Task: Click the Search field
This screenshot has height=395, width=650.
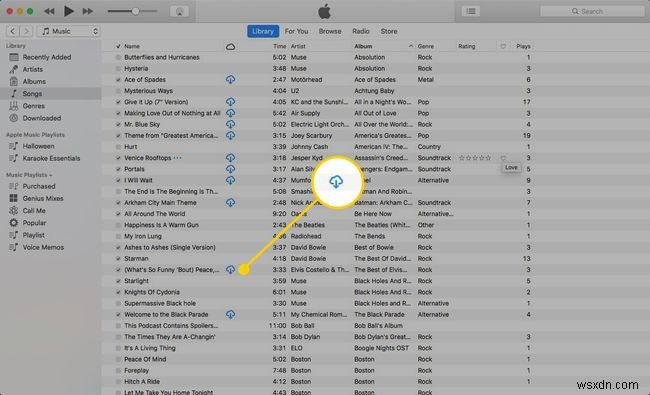Action: [592, 11]
